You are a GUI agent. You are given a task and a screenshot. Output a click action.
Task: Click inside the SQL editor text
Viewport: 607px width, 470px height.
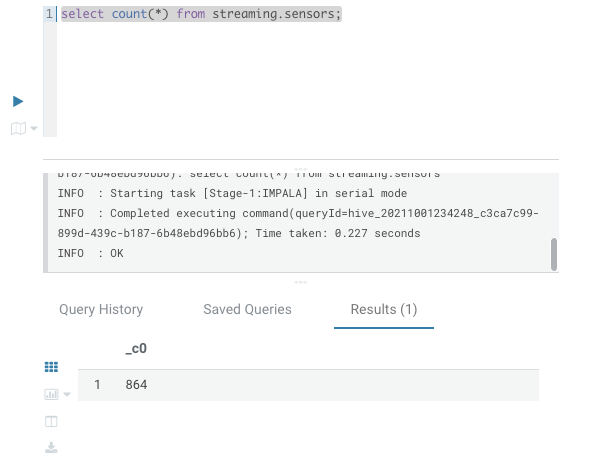coord(201,14)
